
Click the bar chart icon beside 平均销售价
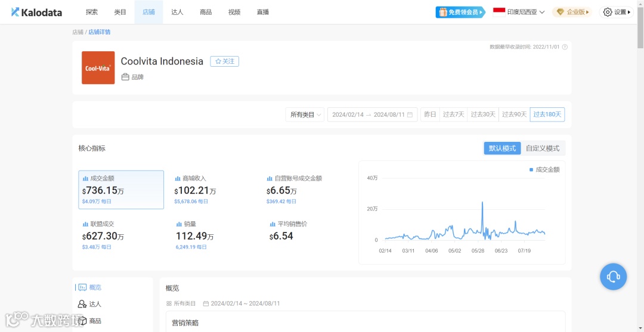pos(273,224)
